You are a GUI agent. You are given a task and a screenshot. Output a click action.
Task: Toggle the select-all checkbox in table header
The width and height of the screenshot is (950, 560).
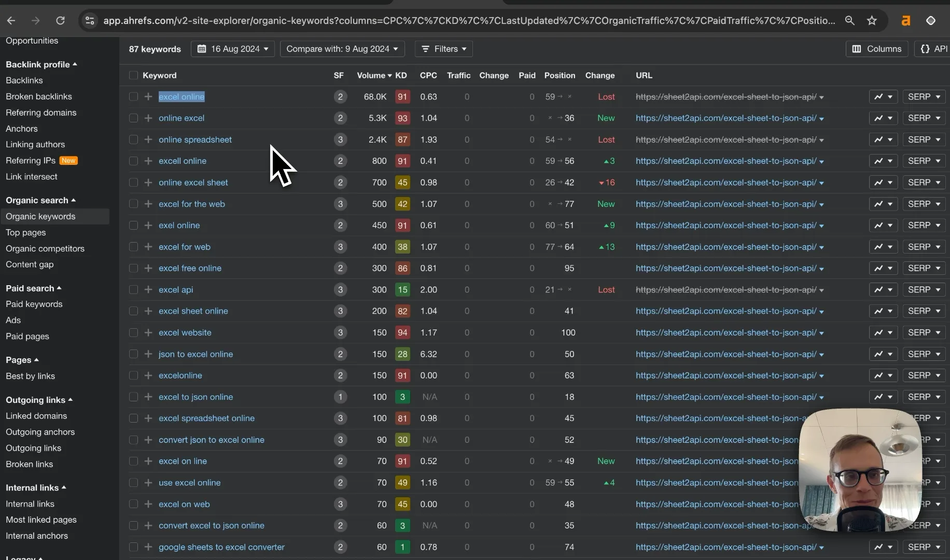click(133, 76)
